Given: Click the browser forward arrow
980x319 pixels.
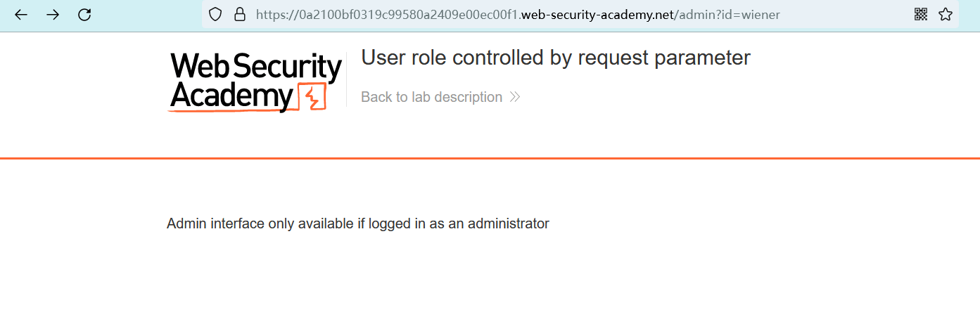Looking at the screenshot, I should (53, 14).
